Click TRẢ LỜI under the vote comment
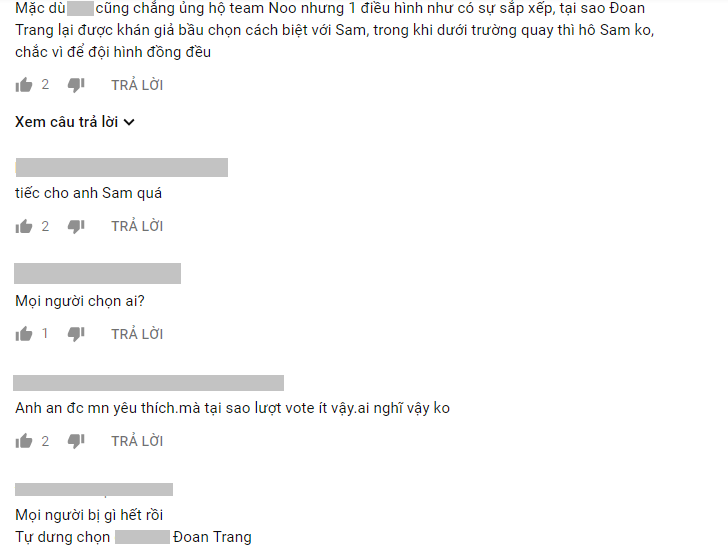The width and height of the screenshot is (728, 552). pyautogui.click(x=137, y=441)
